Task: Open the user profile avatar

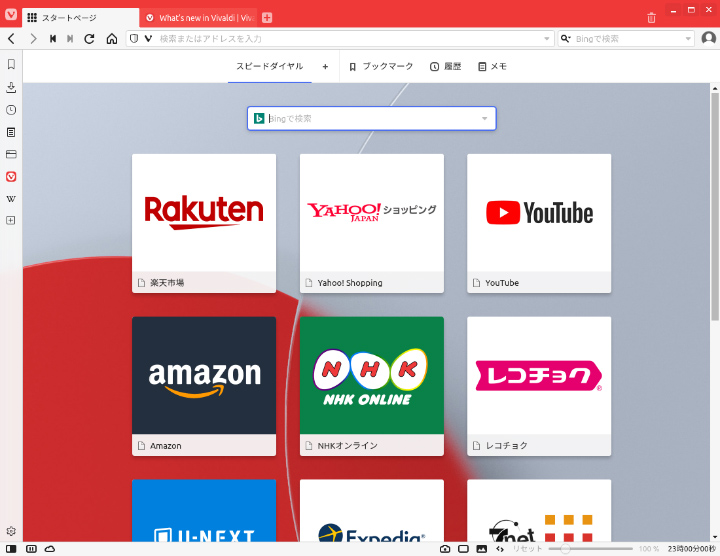Action: (x=709, y=38)
